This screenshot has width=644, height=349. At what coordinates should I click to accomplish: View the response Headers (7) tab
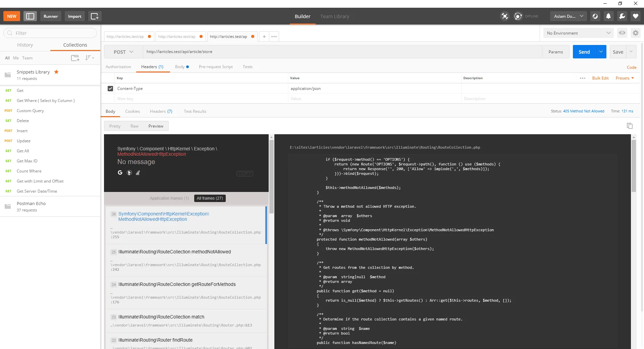pos(161,111)
